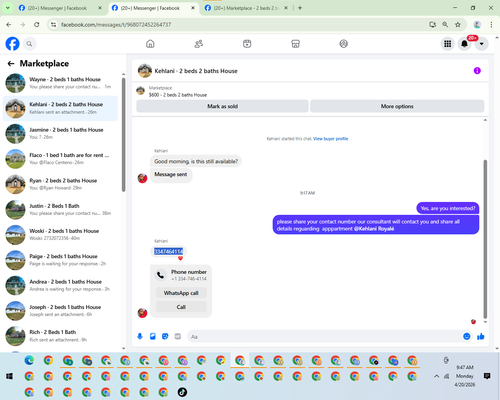This screenshot has height=400, width=500.
Task: Click the Call button in contact card
Action: [x=181, y=307]
